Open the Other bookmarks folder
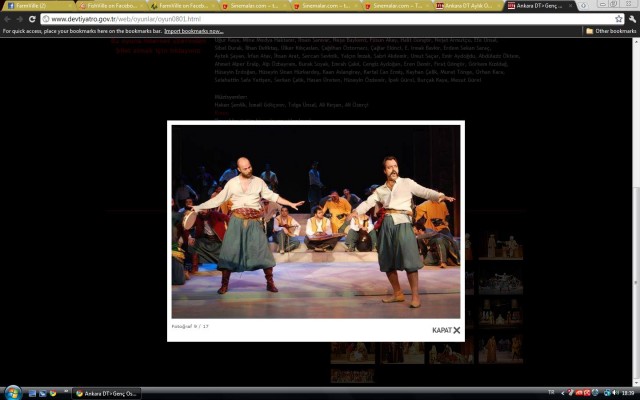 [x=611, y=31]
